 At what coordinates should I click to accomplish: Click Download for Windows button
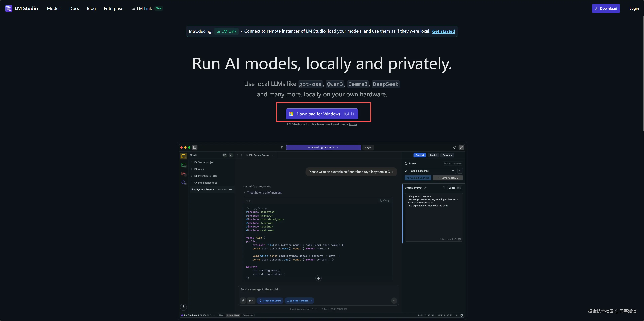[322, 114]
